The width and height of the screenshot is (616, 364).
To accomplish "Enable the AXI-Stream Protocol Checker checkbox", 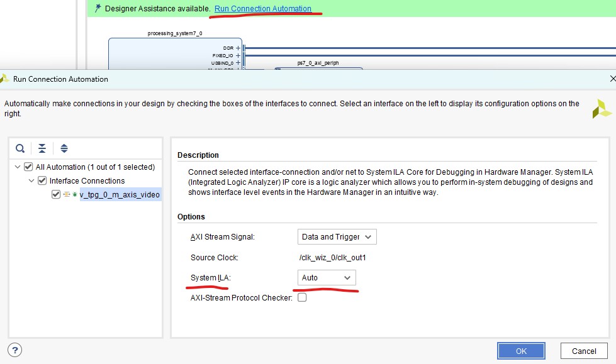I will pos(302,297).
